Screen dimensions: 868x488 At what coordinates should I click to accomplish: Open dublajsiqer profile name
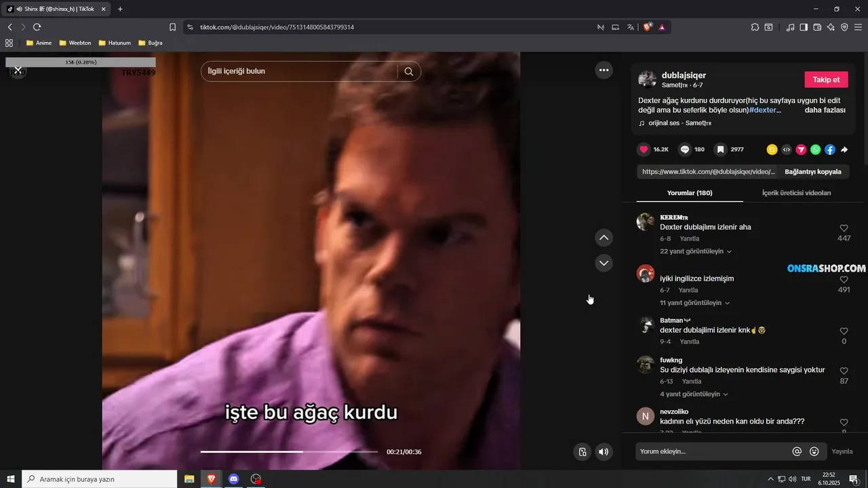pyautogui.click(x=684, y=75)
